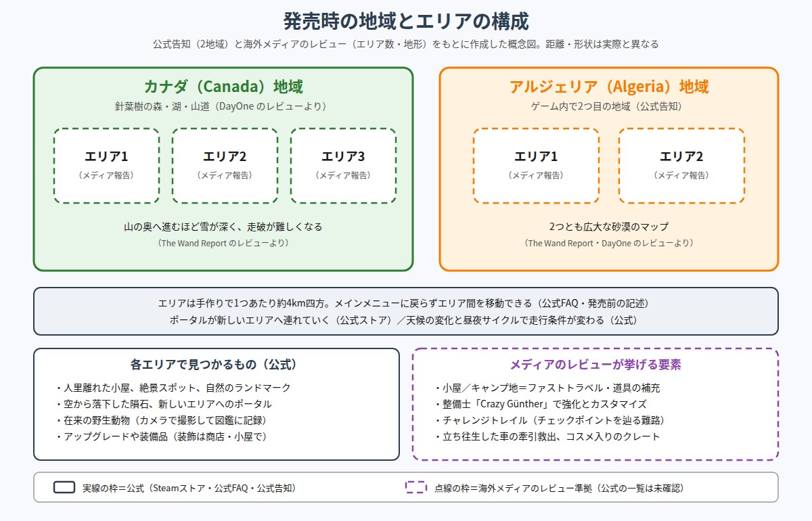Select the bullet 在来の野生動物

[161, 420]
